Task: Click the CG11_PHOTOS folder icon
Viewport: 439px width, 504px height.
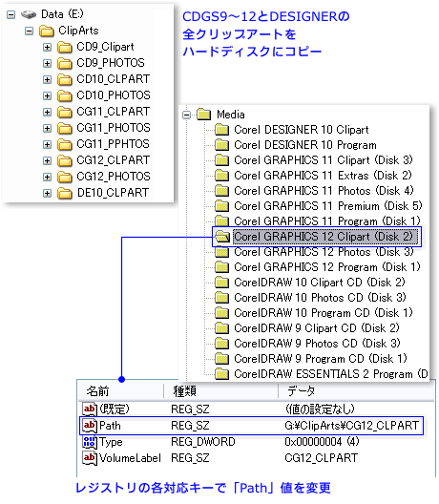Action: pos(65,128)
